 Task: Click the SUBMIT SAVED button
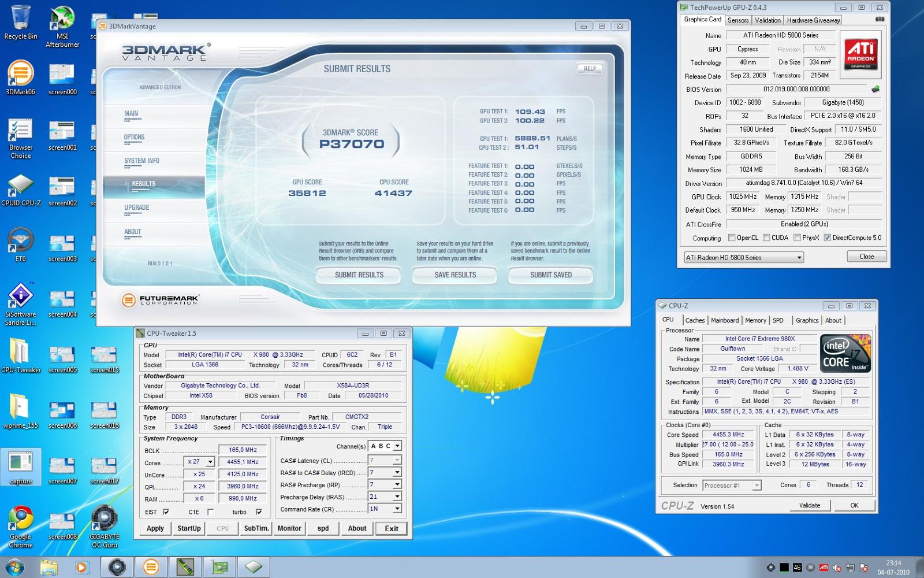[551, 275]
